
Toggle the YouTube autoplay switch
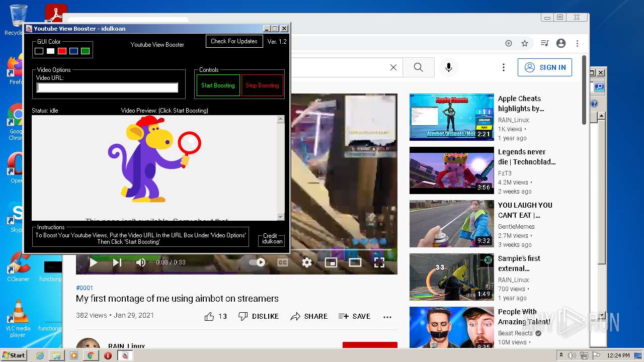coord(257,262)
